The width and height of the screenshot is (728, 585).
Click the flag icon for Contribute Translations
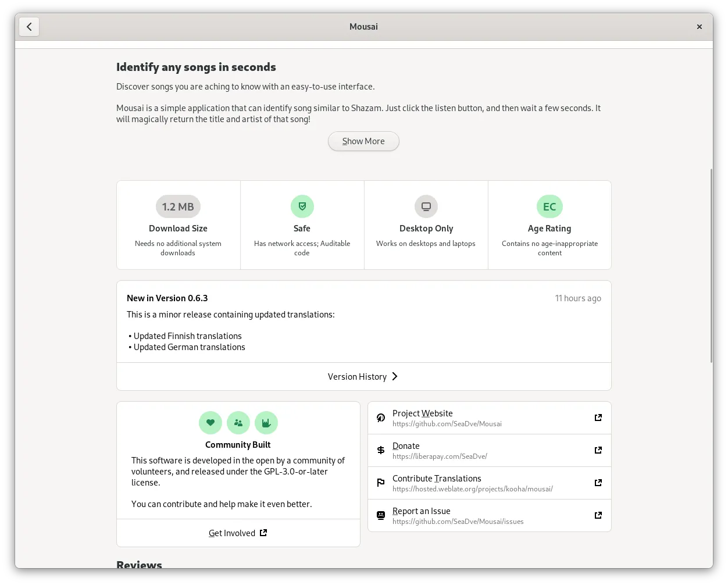(x=381, y=483)
